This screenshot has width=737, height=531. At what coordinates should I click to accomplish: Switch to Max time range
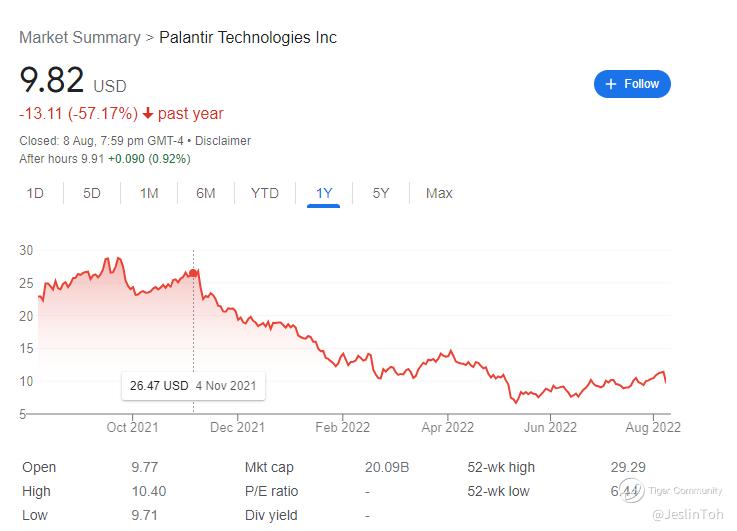point(439,193)
